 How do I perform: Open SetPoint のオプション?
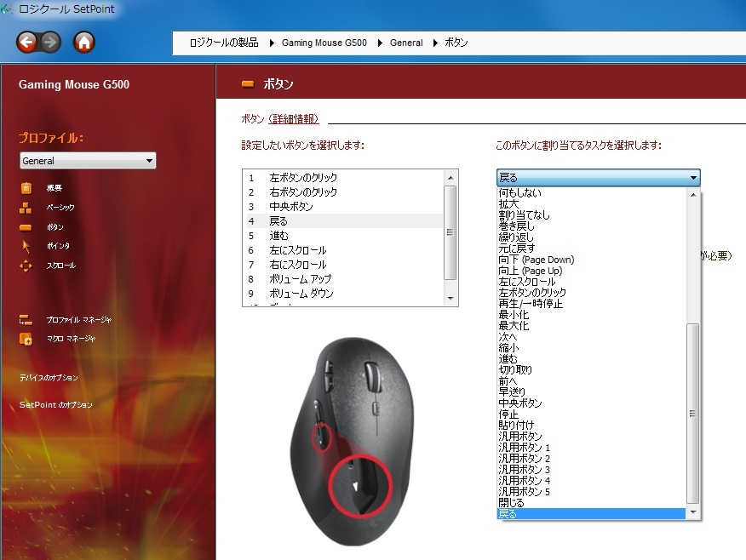[55, 404]
